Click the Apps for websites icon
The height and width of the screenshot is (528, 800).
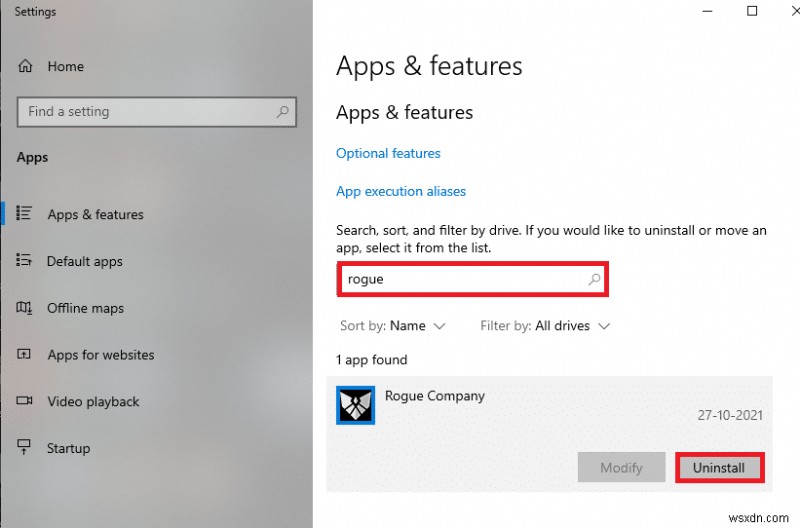coord(25,355)
